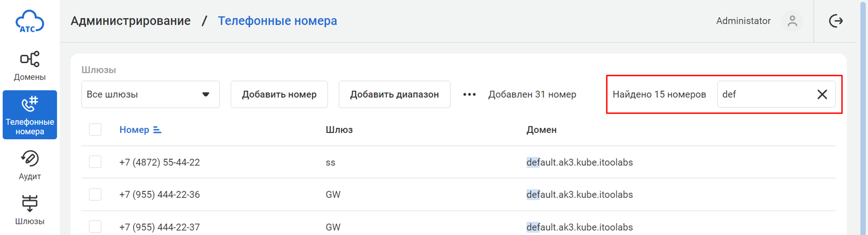Check the box for +7 (4872) 55-44-22
Screen dimensions: 868x235
(x=95, y=162)
